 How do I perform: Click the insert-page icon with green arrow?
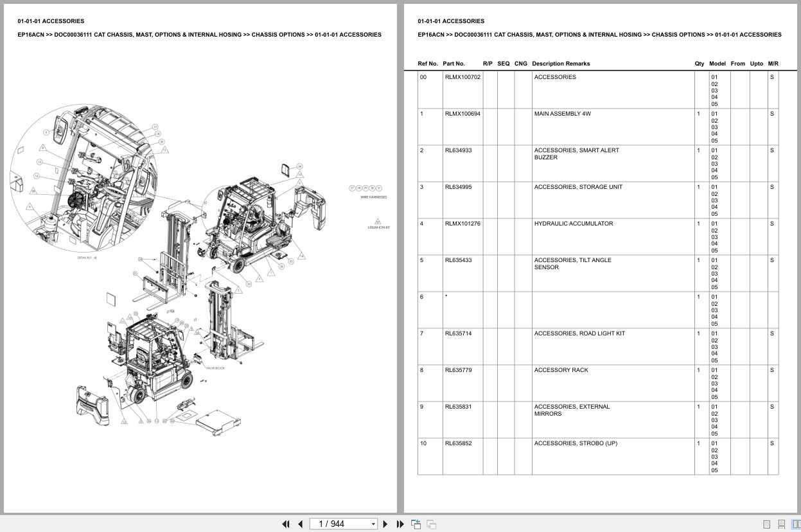tap(416, 524)
